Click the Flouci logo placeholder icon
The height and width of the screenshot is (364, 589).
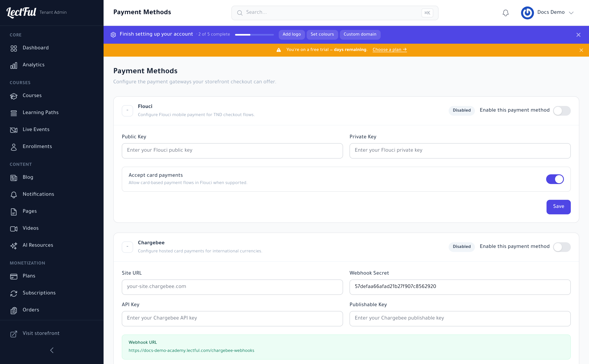(127, 110)
